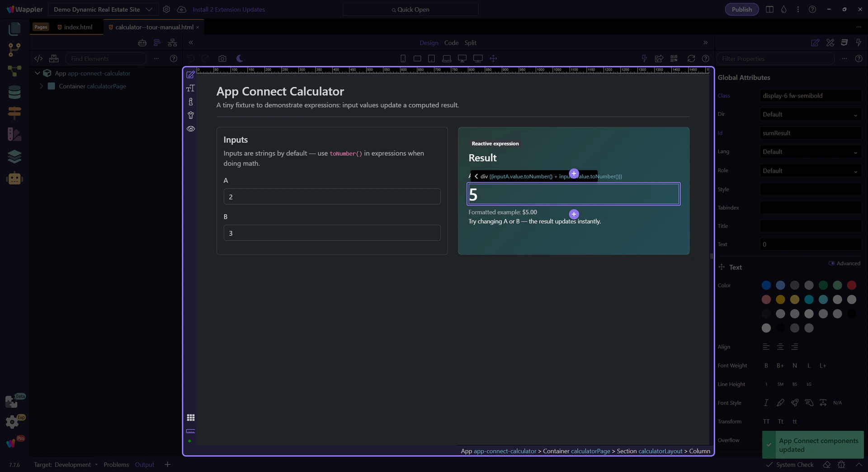Toggle dark mode moon icon
The image size is (868, 472).
point(240,59)
